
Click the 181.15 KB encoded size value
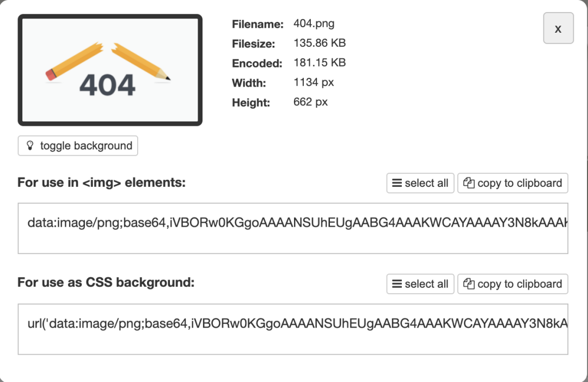pyautogui.click(x=319, y=63)
